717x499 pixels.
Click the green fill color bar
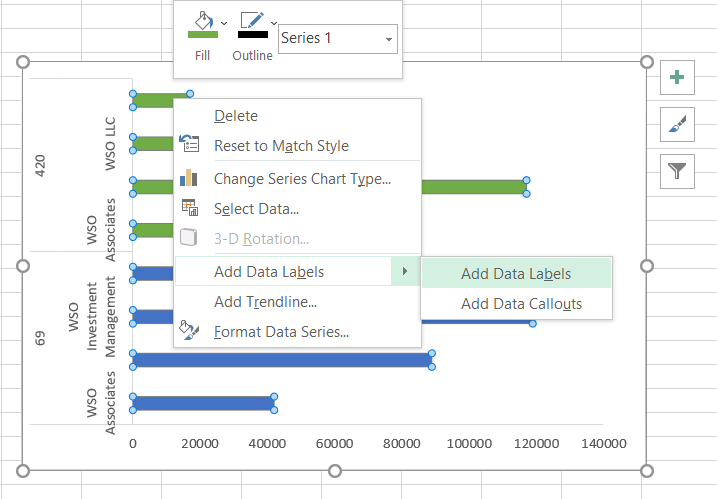[x=202, y=35]
